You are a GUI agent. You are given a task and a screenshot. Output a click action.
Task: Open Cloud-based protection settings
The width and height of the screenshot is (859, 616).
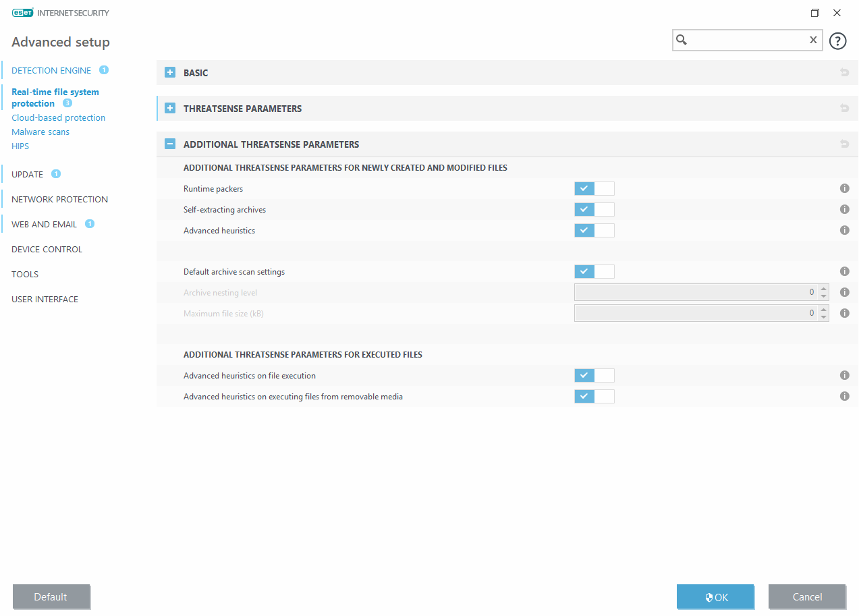[58, 118]
